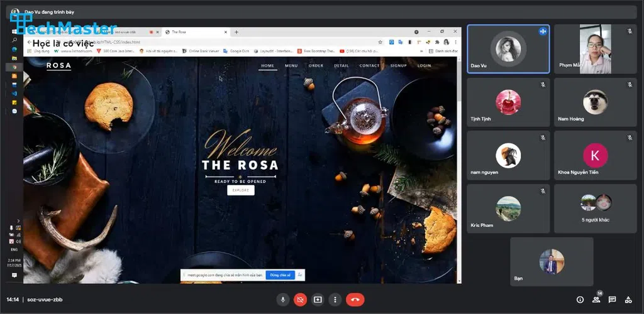Open Windows search from taskbar
Image resolution: width=644 pixels, height=314 pixels.
point(14,40)
